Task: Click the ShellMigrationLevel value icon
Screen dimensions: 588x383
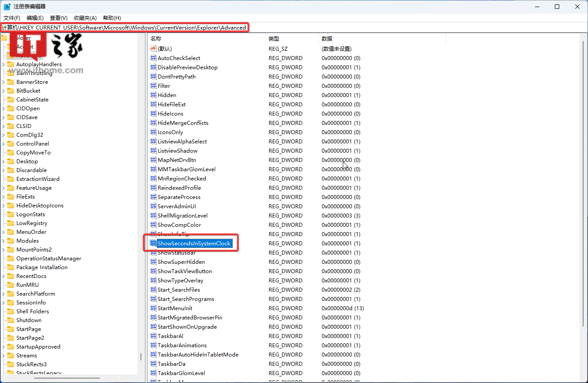Action: [153, 215]
